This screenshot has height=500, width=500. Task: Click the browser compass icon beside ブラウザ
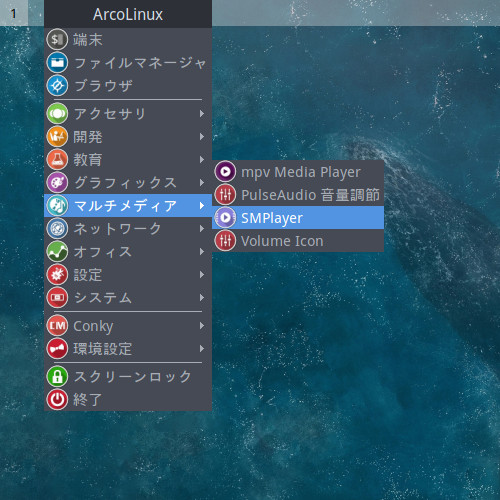pyautogui.click(x=57, y=85)
